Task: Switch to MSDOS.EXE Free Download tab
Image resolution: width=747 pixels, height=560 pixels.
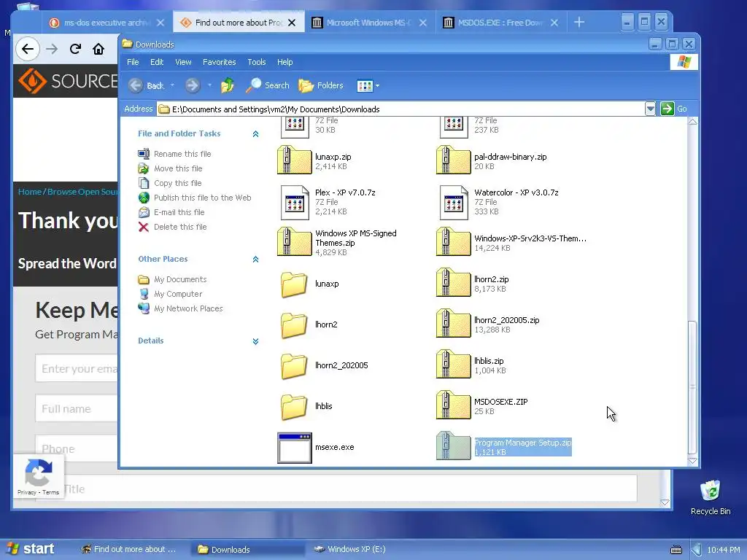Action: click(x=500, y=23)
